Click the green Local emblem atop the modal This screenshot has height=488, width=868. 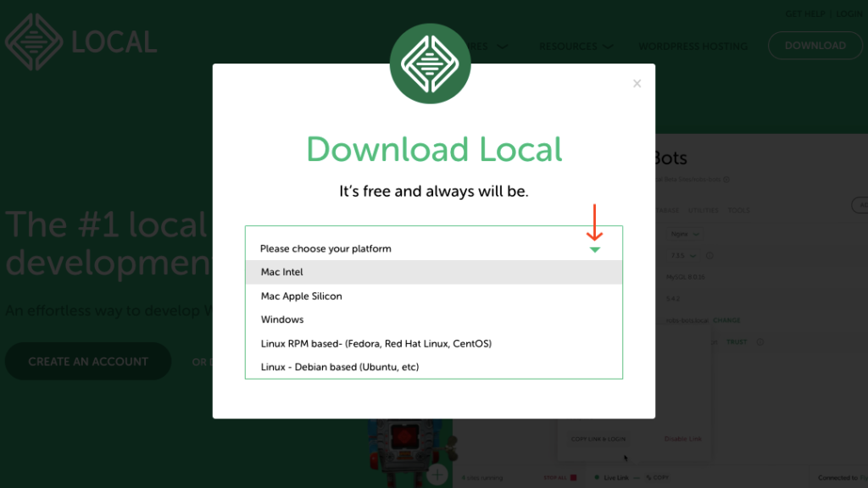pos(431,64)
